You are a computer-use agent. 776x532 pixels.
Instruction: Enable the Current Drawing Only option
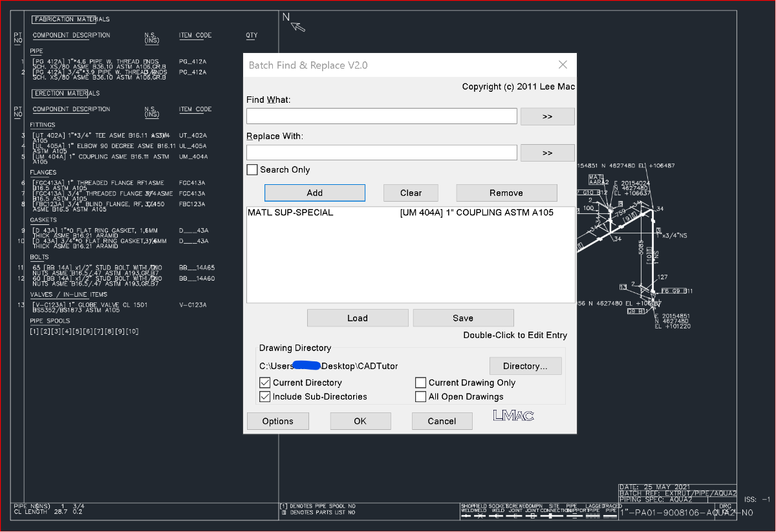point(420,383)
